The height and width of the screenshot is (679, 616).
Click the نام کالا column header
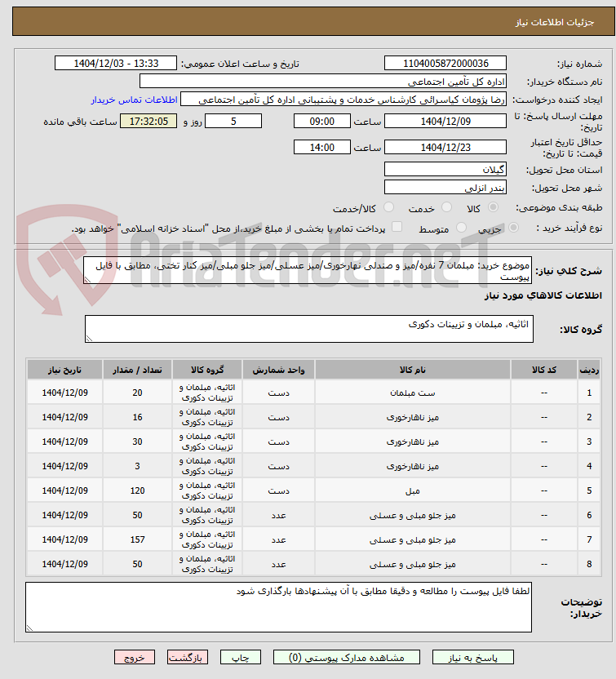point(413,370)
